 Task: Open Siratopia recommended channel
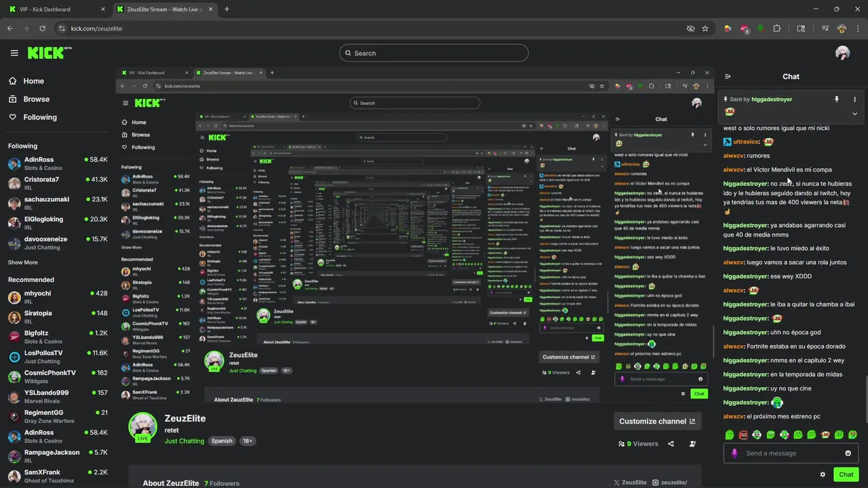(58, 317)
